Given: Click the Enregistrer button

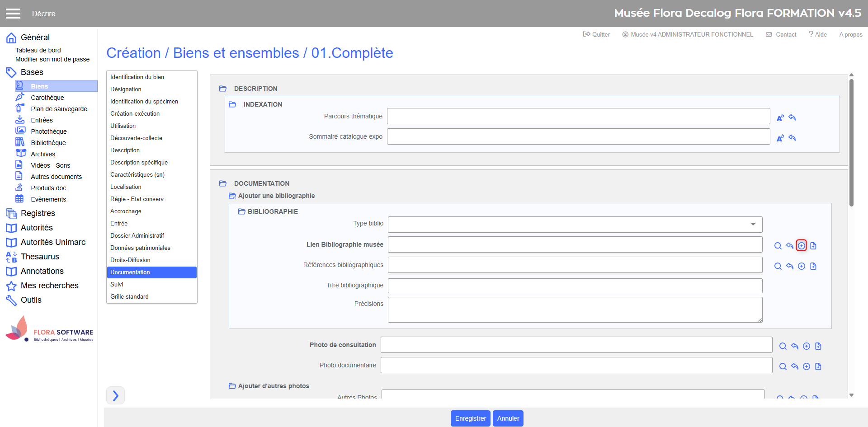Looking at the screenshot, I should pos(470,418).
